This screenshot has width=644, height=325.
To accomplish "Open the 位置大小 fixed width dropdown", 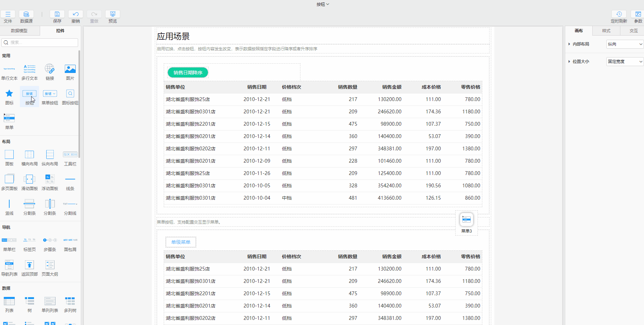I will pos(625,62).
